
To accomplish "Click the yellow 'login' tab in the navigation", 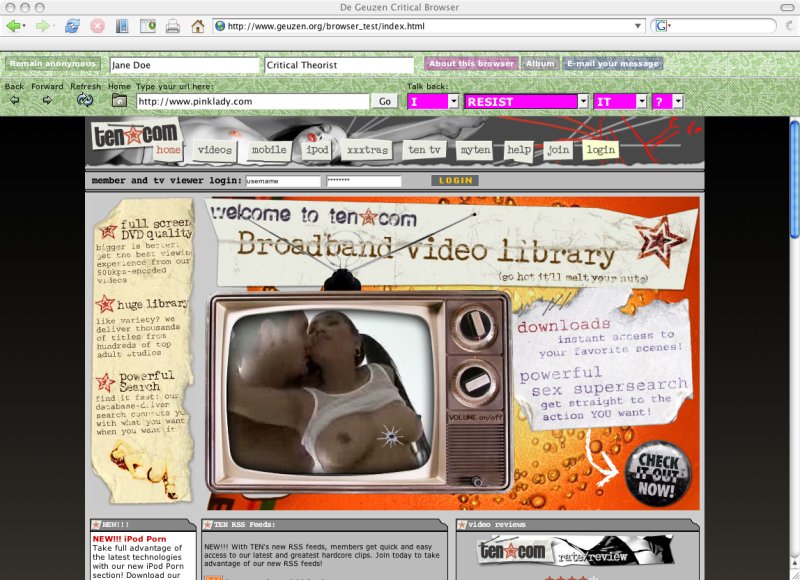I will click(601, 150).
